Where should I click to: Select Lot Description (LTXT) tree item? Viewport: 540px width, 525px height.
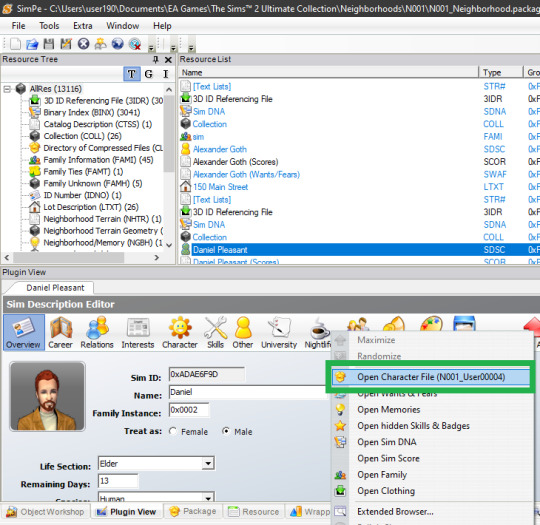[91, 207]
